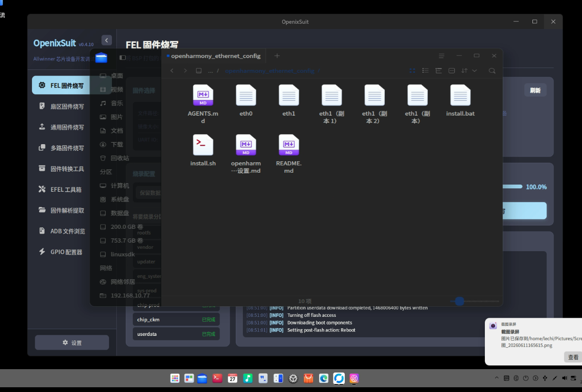Open the file manager search icon
This screenshot has width=582, height=392.
(x=492, y=70)
